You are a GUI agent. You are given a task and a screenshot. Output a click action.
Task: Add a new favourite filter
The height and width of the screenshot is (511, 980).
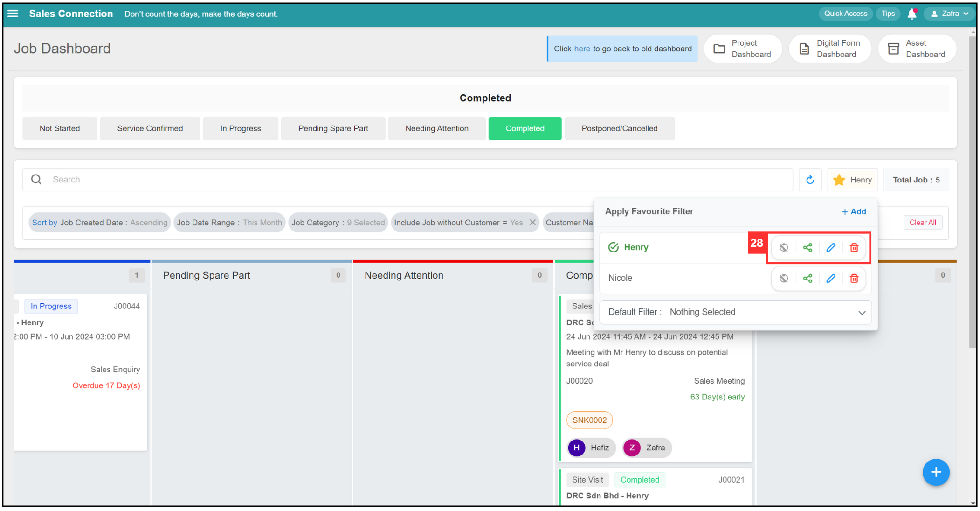[x=854, y=211]
